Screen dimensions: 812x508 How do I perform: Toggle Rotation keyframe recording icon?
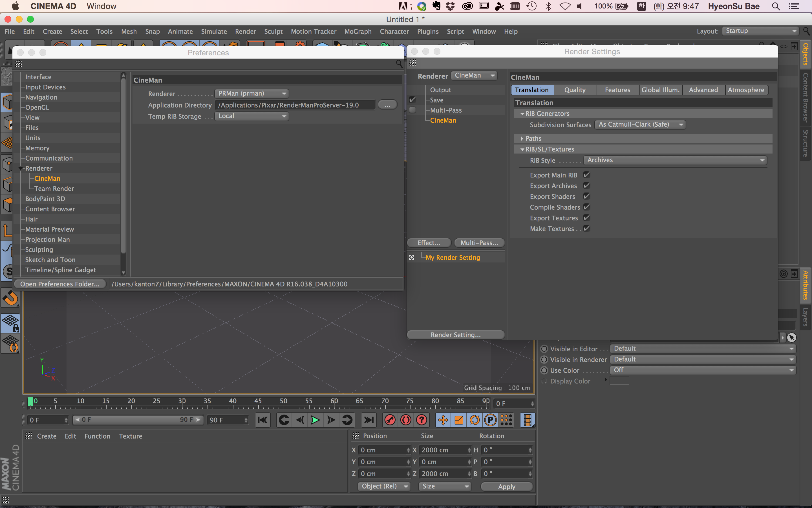(x=475, y=420)
